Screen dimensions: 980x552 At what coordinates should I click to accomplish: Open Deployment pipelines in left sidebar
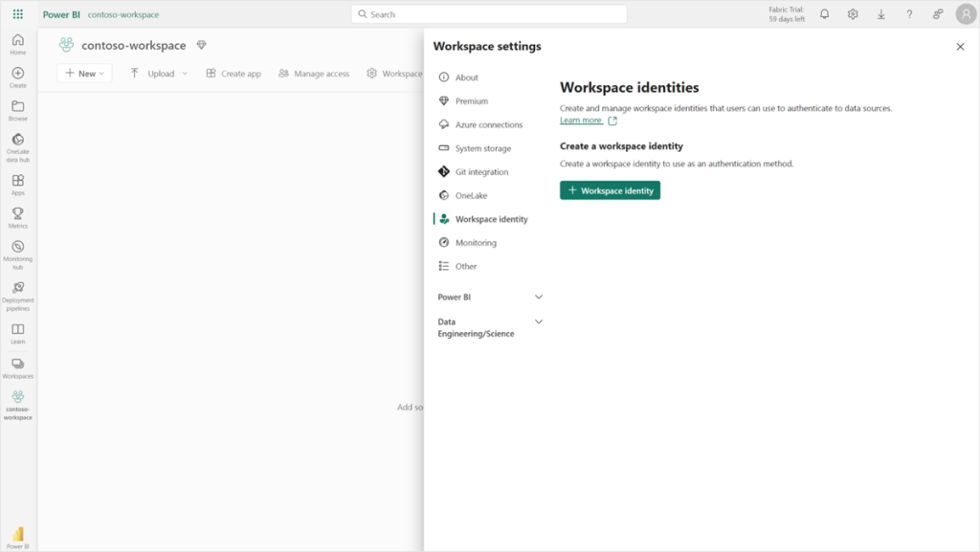17,293
